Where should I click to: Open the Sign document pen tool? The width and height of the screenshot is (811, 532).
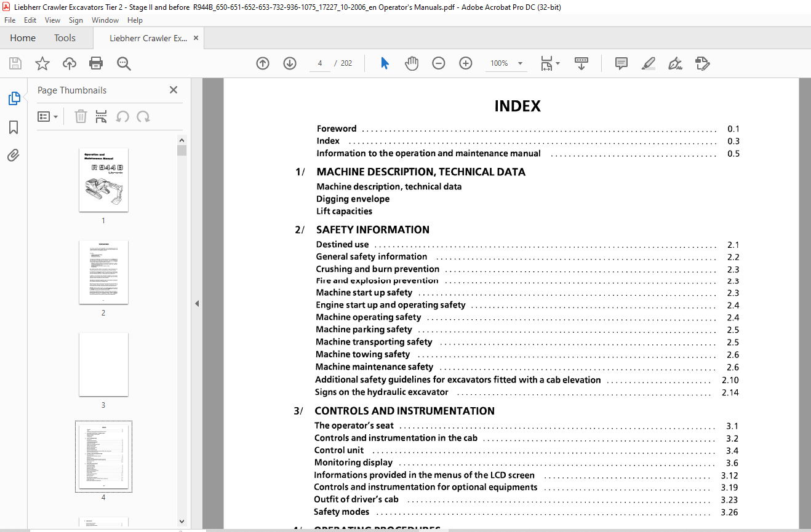click(x=675, y=63)
